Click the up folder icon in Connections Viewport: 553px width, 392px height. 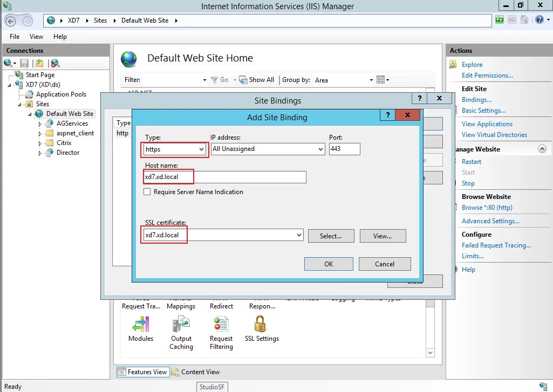[39, 63]
